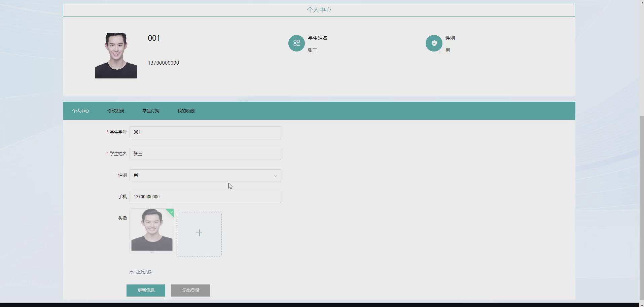The width and height of the screenshot is (644, 307).
Task: Click the 点击上传头像 hint text
Action: tap(141, 272)
